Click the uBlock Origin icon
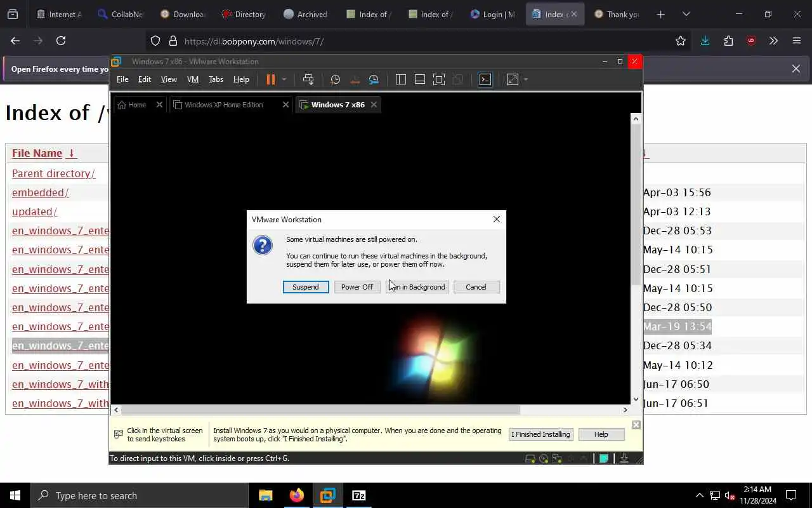 tap(751, 41)
